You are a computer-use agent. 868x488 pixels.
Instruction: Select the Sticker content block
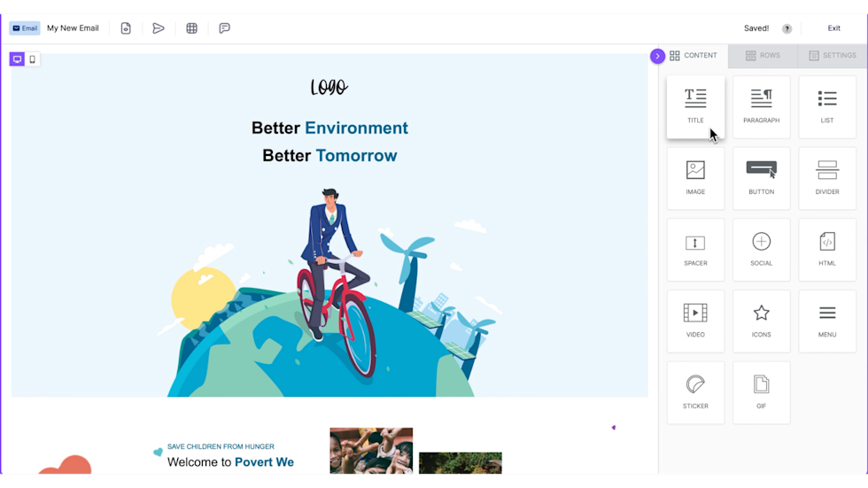(x=695, y=392)
